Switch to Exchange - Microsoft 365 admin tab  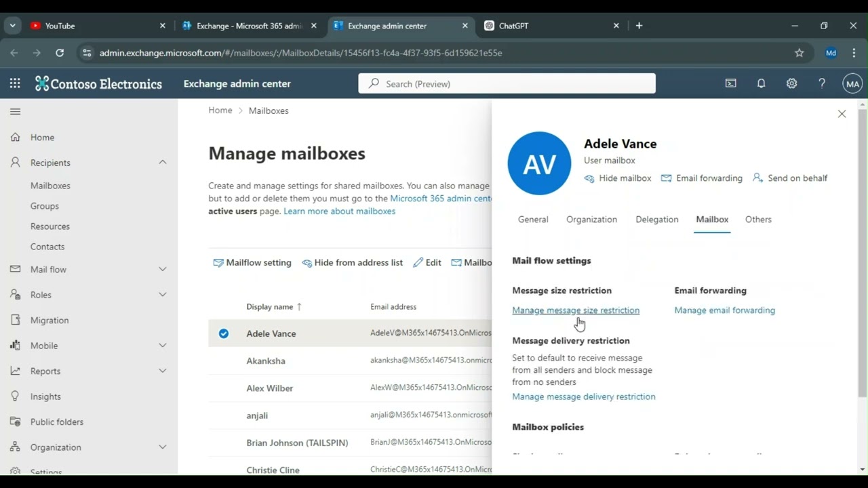[x=250, y=26]
